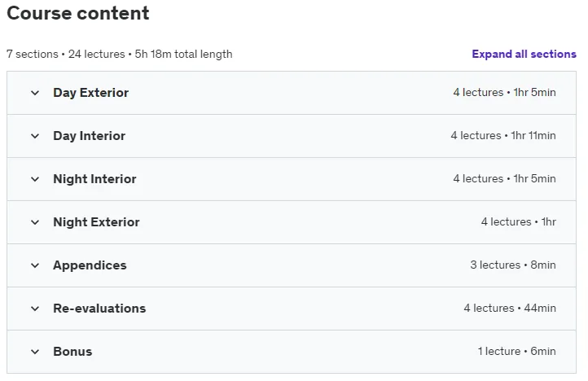Open the Day Exterior section title
The image size is (588, 381).
[x=90, y=93]
